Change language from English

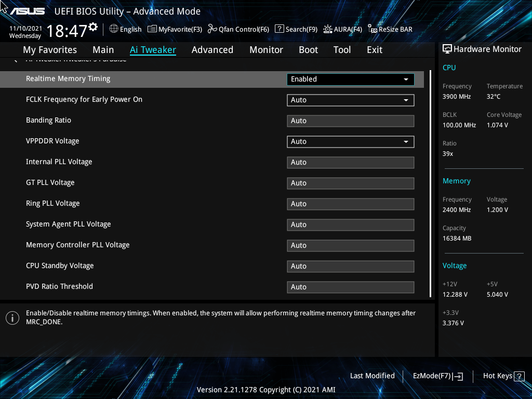click(x=130, y=29)
